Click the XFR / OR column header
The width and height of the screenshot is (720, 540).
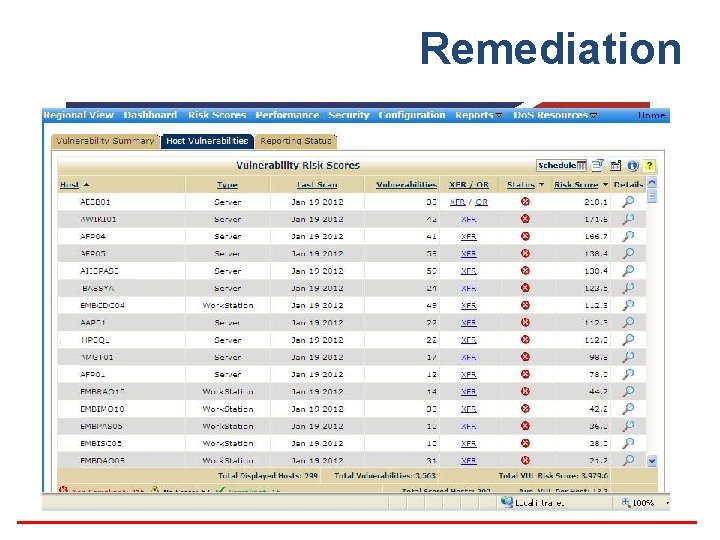pyautogui.click(x=468, y=185)
